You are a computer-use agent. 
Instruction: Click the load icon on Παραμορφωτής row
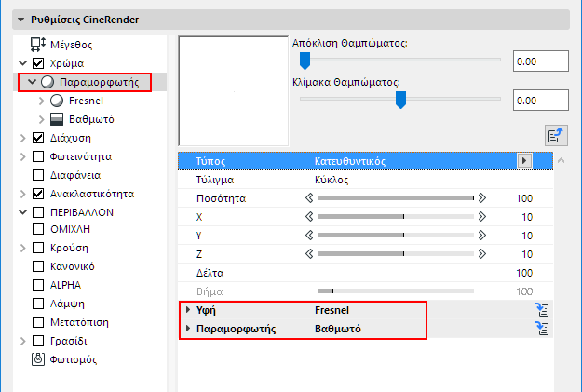(x=541, y=329)
